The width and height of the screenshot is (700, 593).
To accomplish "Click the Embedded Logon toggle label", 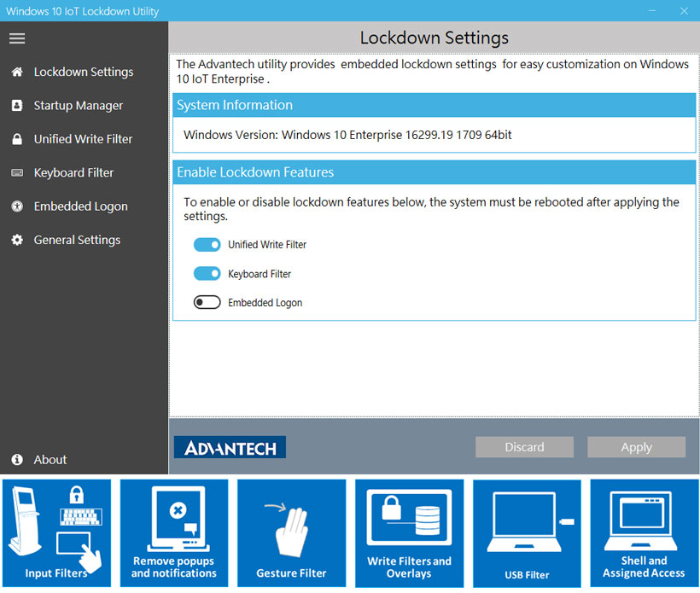I will (x=265, y=303).
